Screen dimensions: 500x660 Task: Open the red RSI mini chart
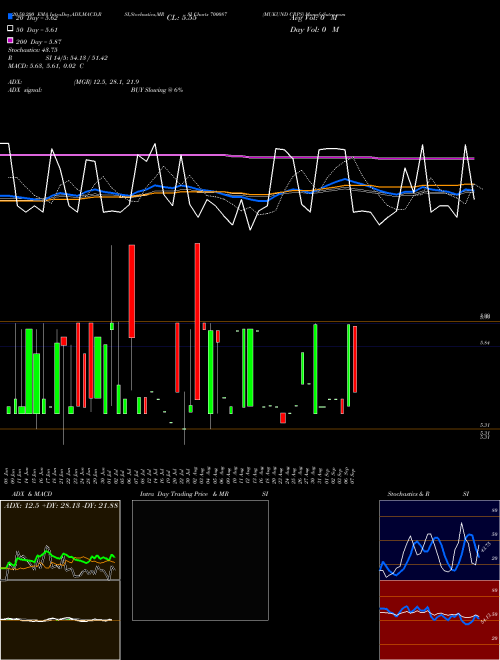point(439,620)
